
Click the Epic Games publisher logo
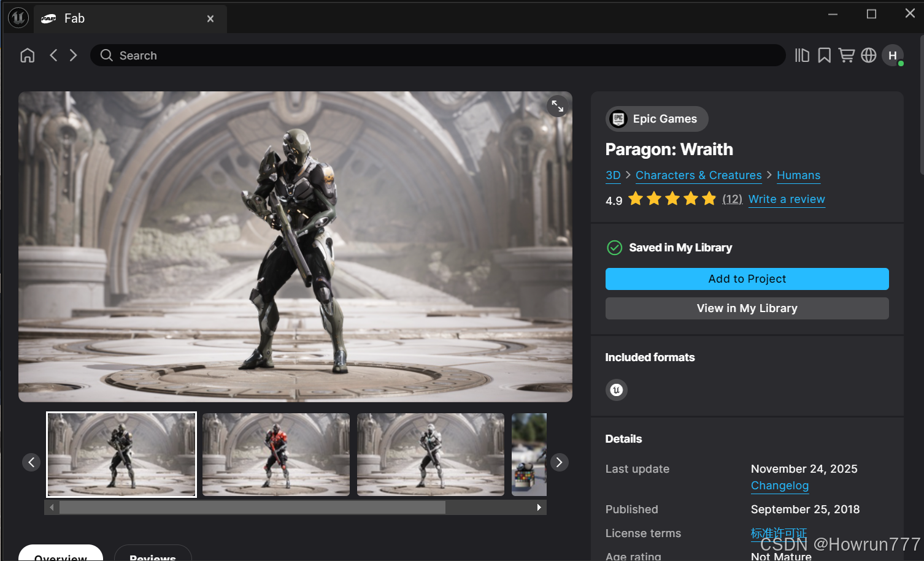point(618,119)
